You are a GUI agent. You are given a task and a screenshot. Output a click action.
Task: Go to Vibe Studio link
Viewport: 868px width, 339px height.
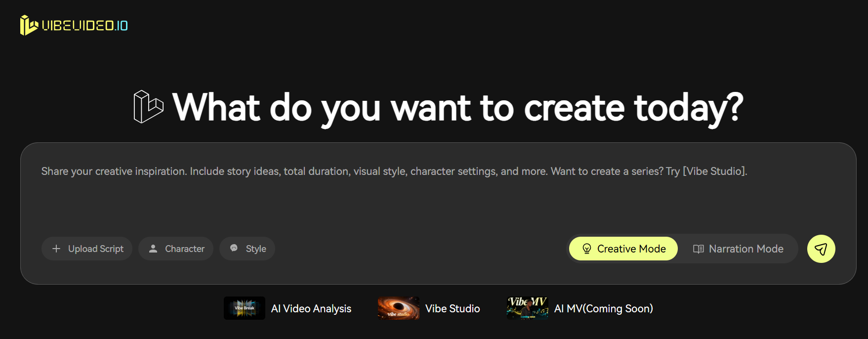453,308
